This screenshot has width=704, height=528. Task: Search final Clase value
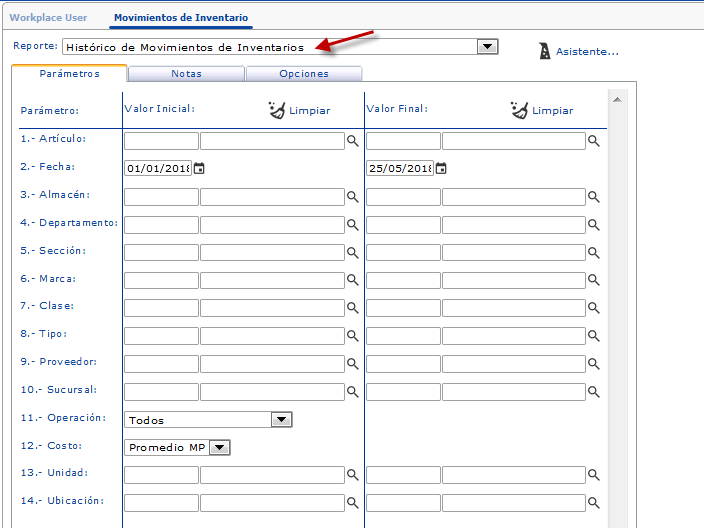pyautogui.click(x=594, y=308)
